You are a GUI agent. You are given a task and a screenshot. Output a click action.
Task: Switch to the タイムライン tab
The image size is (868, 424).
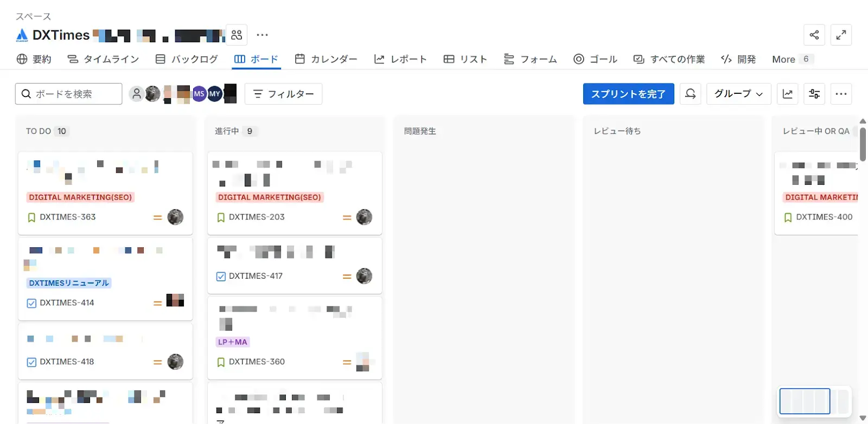tap(103, 59)
